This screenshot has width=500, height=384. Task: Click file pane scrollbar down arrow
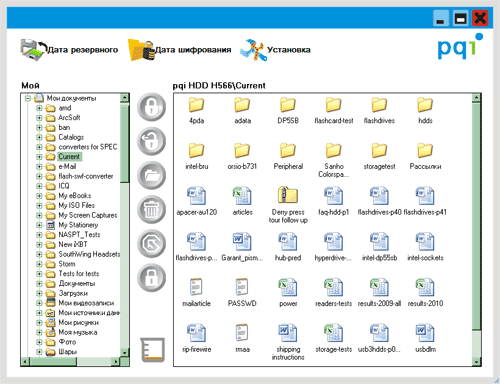coord(476,362)
